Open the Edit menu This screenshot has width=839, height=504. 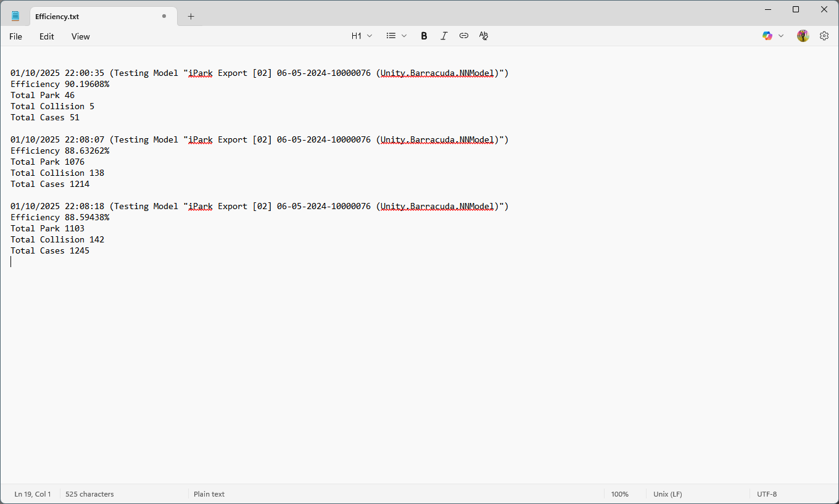(x=47, y=36)
